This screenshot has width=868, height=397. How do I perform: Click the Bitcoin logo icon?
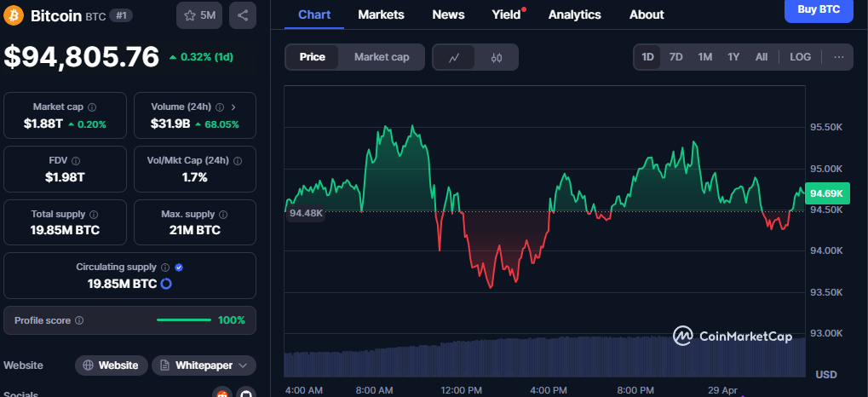pyautogui.click(x=14, y=15)
